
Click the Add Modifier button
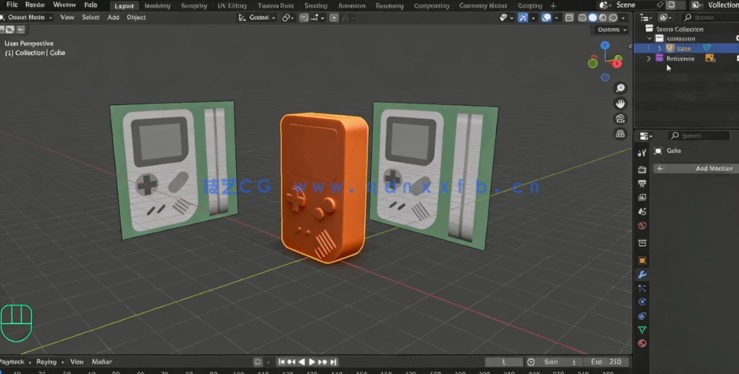pyautogui.click(x=696, y=169)
